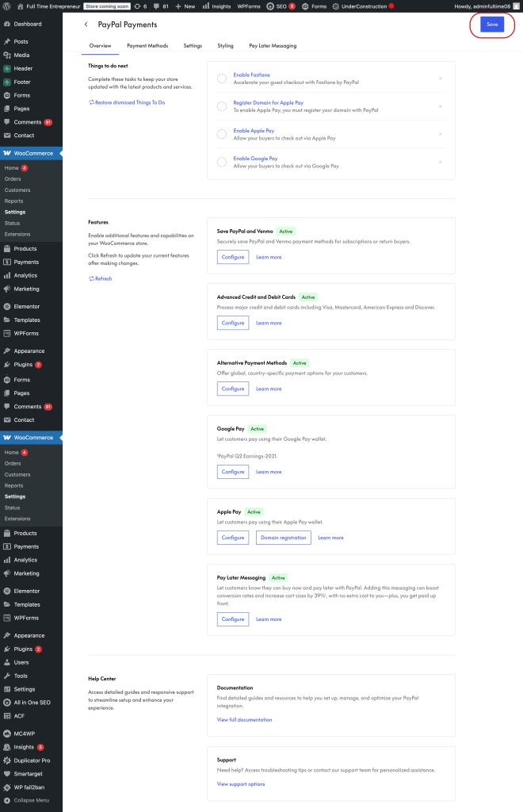Switch to the Styling tab
523x812 pixels.
225,45
